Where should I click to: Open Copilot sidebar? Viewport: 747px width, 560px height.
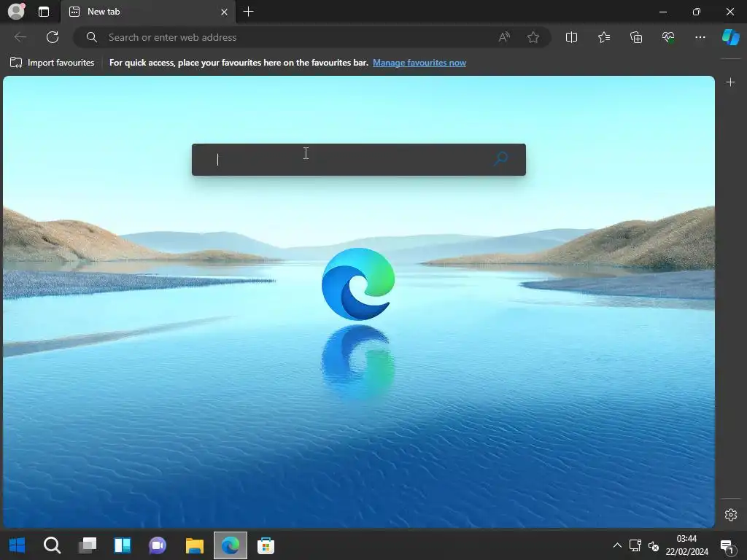(x=730, y=37)
